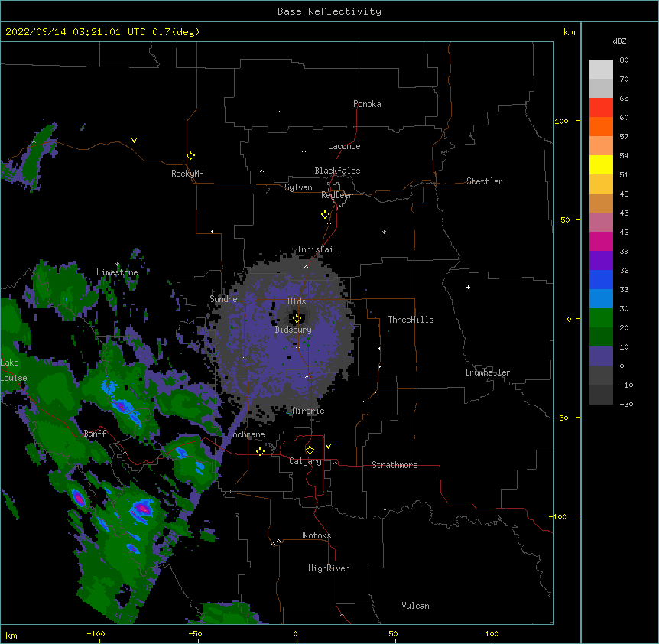
Task: Click the white asterisk above Limestone
Action: click(118, 265)
